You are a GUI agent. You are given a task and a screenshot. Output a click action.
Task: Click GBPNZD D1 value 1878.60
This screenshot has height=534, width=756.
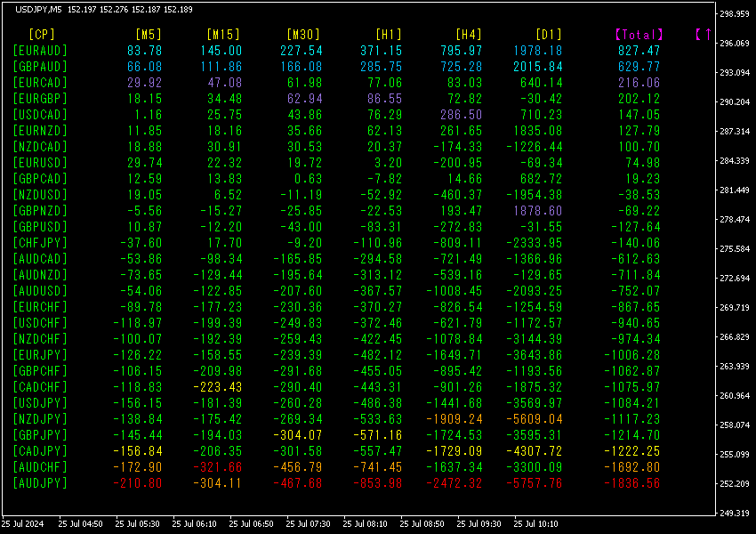[537, 211]
